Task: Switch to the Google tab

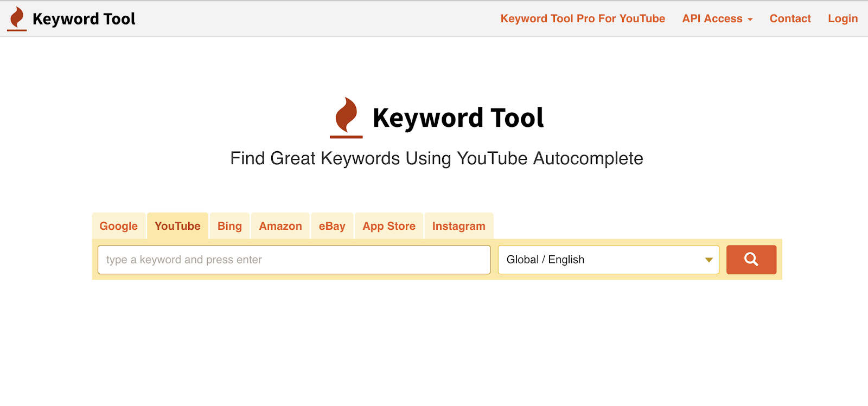Action: coord(119,226)
